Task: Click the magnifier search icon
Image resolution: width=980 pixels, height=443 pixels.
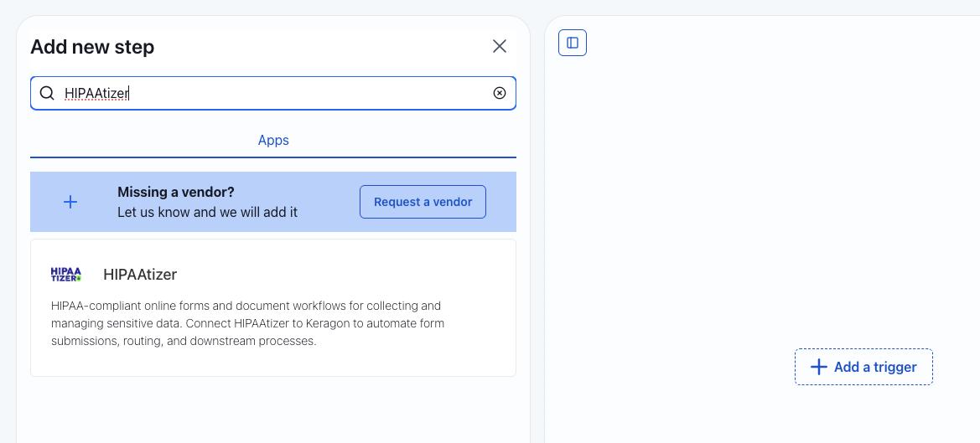Action: pos(47,93)
